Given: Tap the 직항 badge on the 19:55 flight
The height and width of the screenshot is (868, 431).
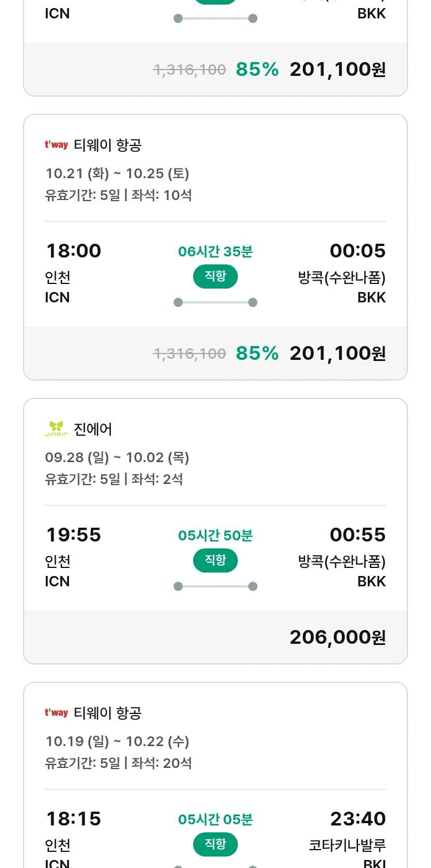Looking at the screenshot, I should [x=215, y=560].
